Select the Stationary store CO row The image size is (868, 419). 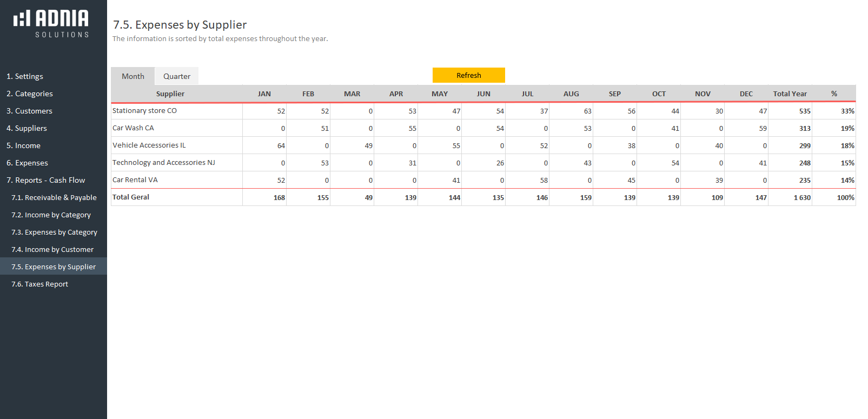point(144,111)
